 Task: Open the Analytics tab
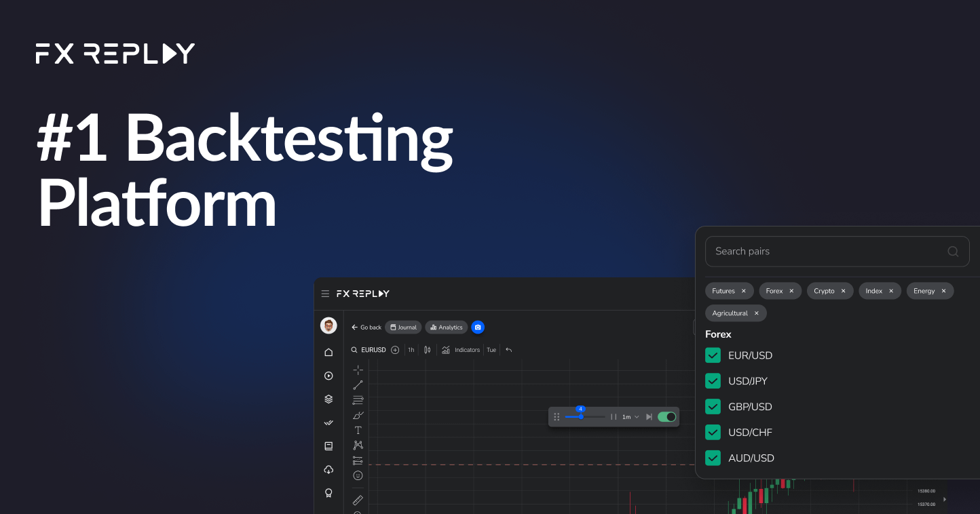tap(447, 328)
